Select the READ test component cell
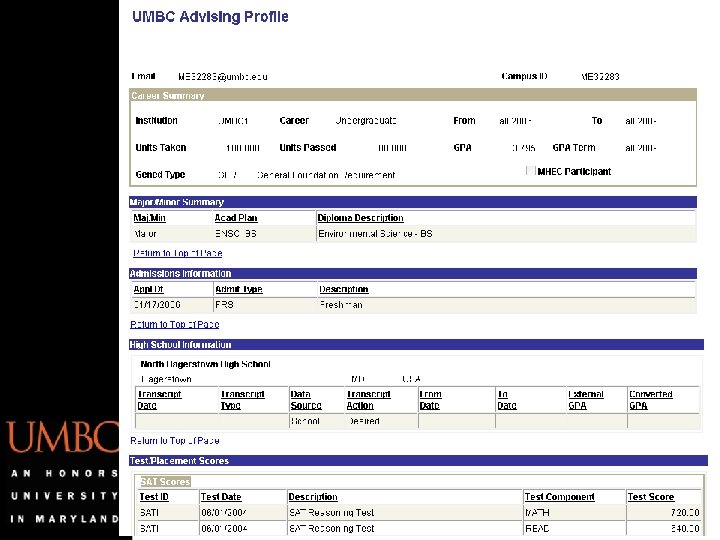Image resolution: width=720 pixels, height=540 pixels. pyautogui.click(x=537, y=529)
